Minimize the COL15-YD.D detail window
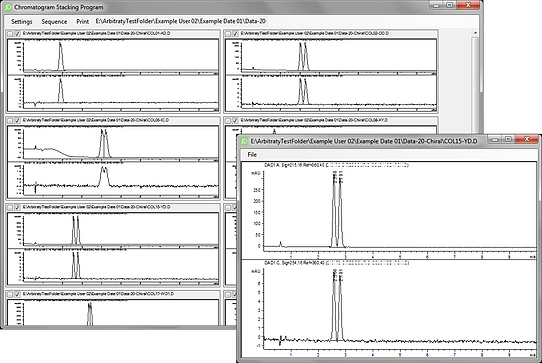Screen dimensions: 542x363 tap(495, 139)
